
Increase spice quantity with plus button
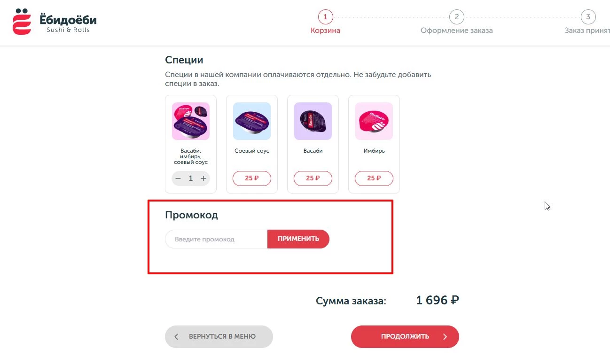tap(203, 178)
